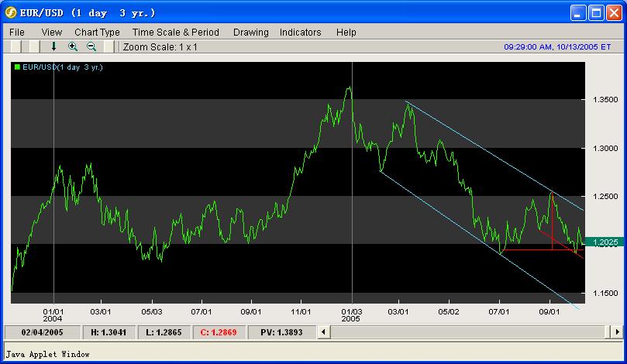
Task: Click the 1.3000 price axis label
Action: [x=605, y=148]
